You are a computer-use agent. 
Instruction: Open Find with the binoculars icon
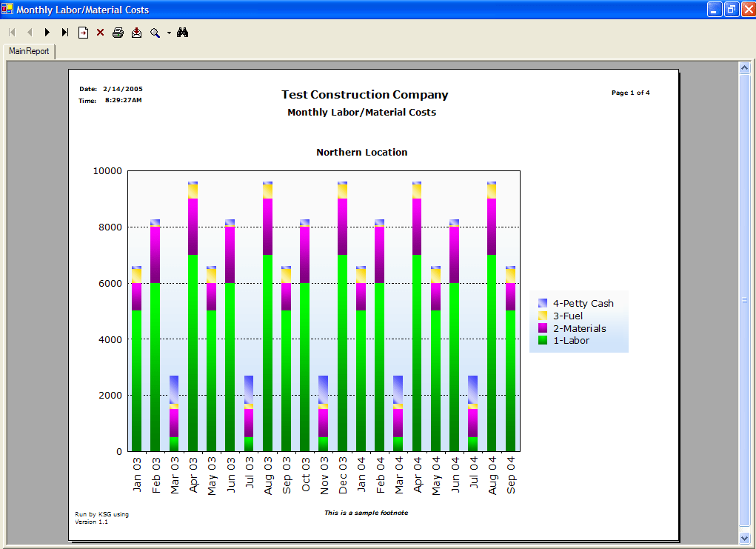182,32
